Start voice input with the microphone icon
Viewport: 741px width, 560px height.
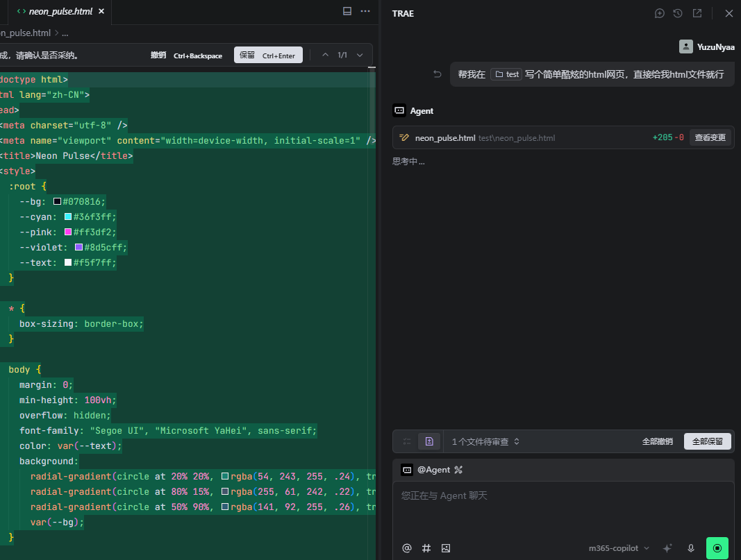[x=691, y=548]
